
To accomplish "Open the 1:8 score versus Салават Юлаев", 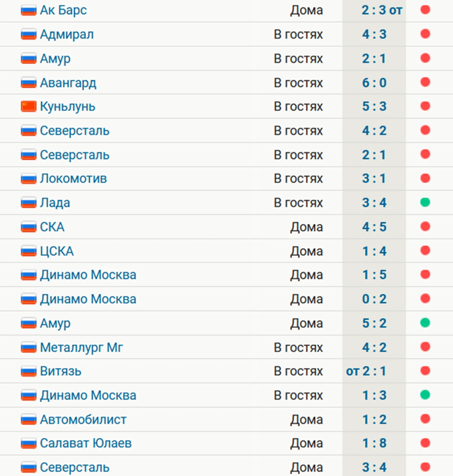I will [x=374, y=443].
